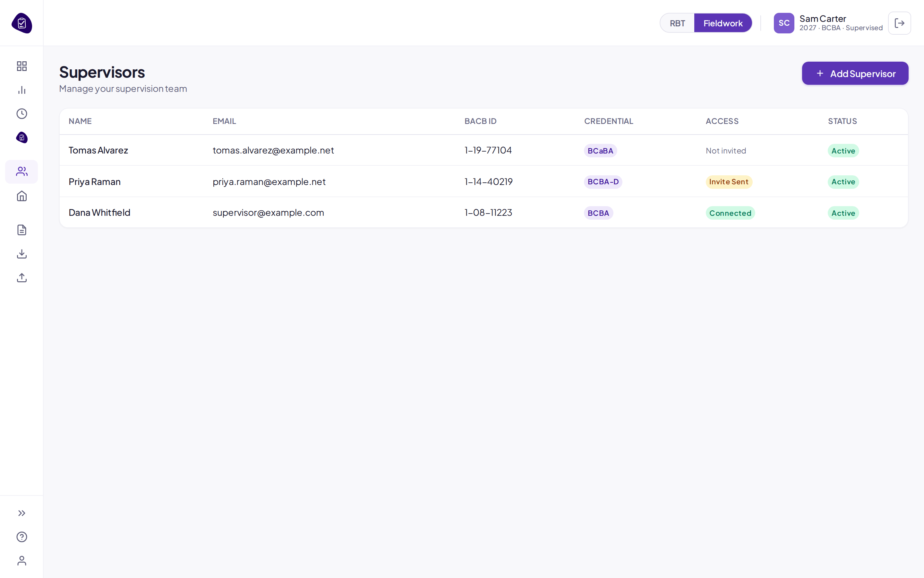Click Priya Raman's Active status badge
Viewport: 924px width, 578px height.
coord(843,181)
